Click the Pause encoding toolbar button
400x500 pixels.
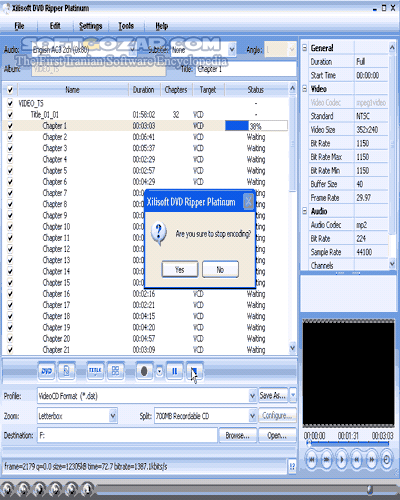pyautogui.click(x=174, y=371)
